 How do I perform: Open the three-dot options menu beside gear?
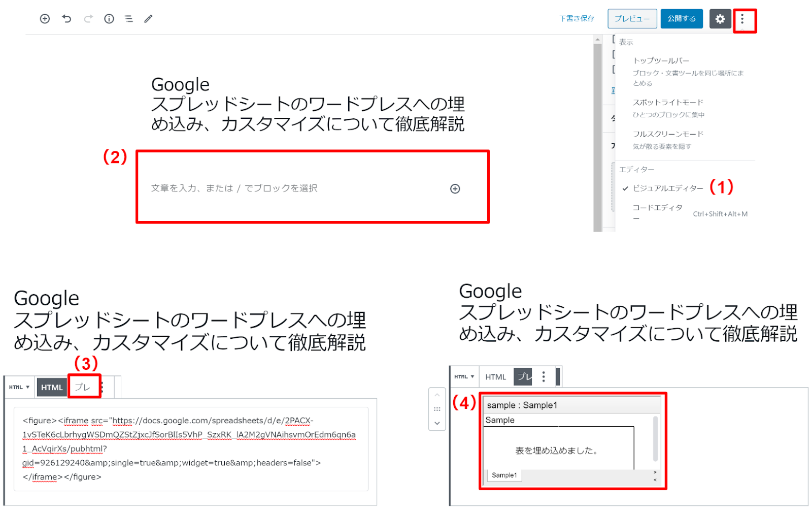tap(742, 19)
